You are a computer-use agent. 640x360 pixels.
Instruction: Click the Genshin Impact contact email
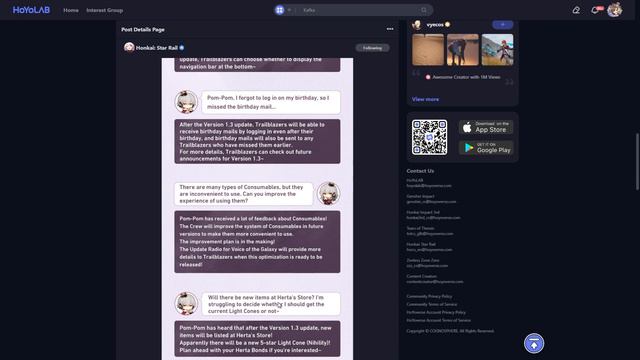431,202
